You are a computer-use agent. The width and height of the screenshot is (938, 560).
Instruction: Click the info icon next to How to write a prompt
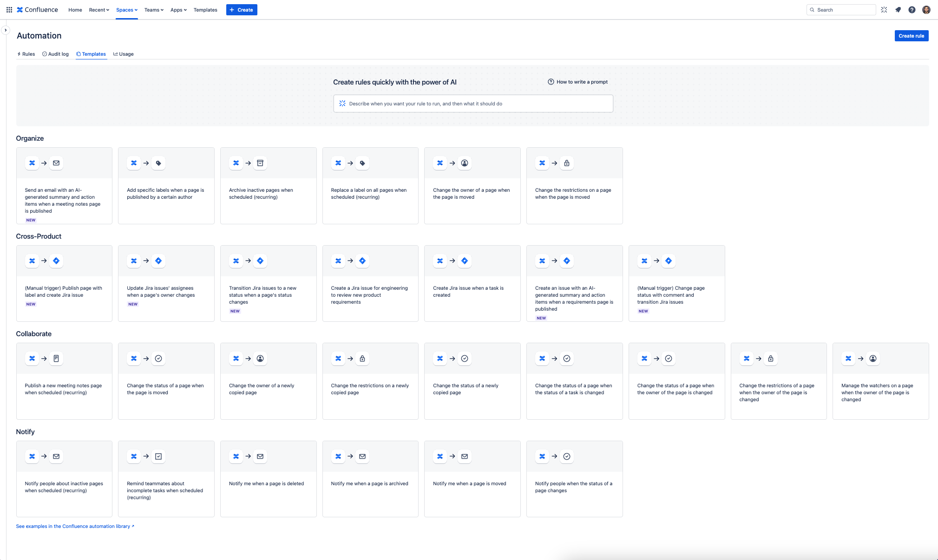point(551,82)
